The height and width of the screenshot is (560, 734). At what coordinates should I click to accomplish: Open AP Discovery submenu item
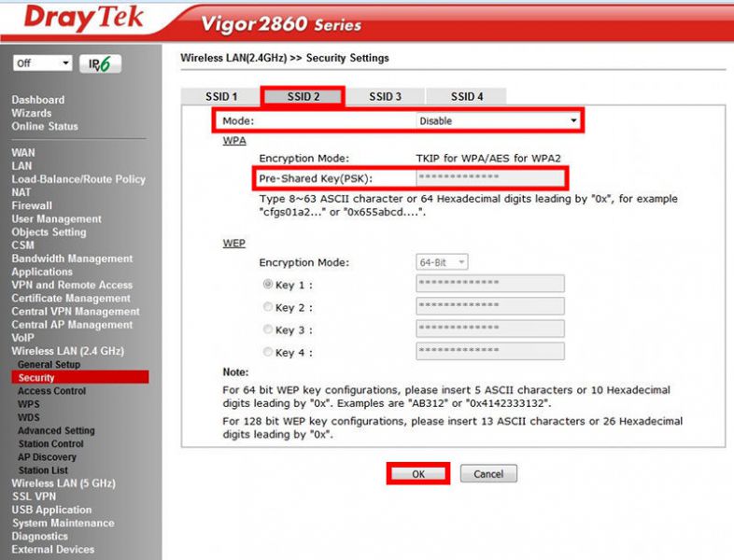pyautogui.click(x=47, y=456)
